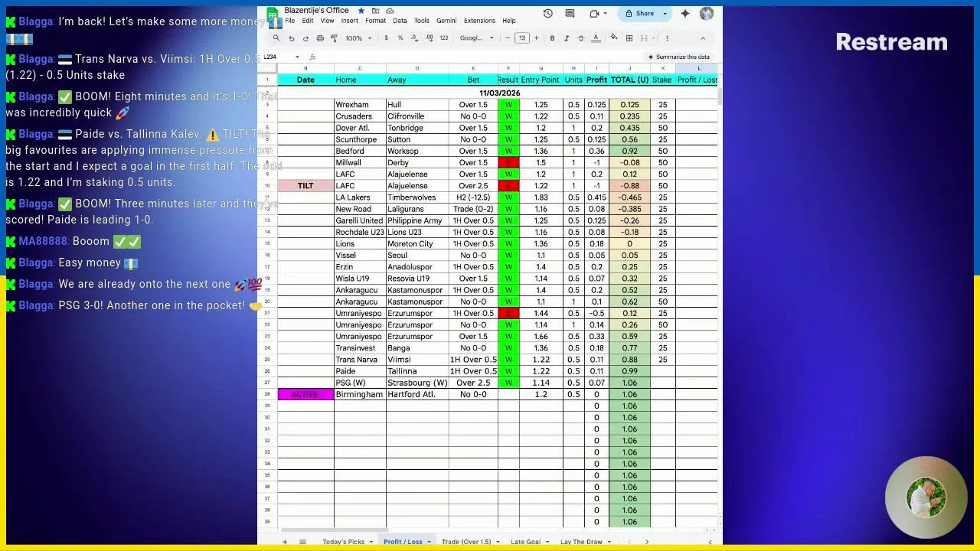The height and width of the screenshot is (551, 980).
Task: Increase font size with plus
Action: coord(536,38)
